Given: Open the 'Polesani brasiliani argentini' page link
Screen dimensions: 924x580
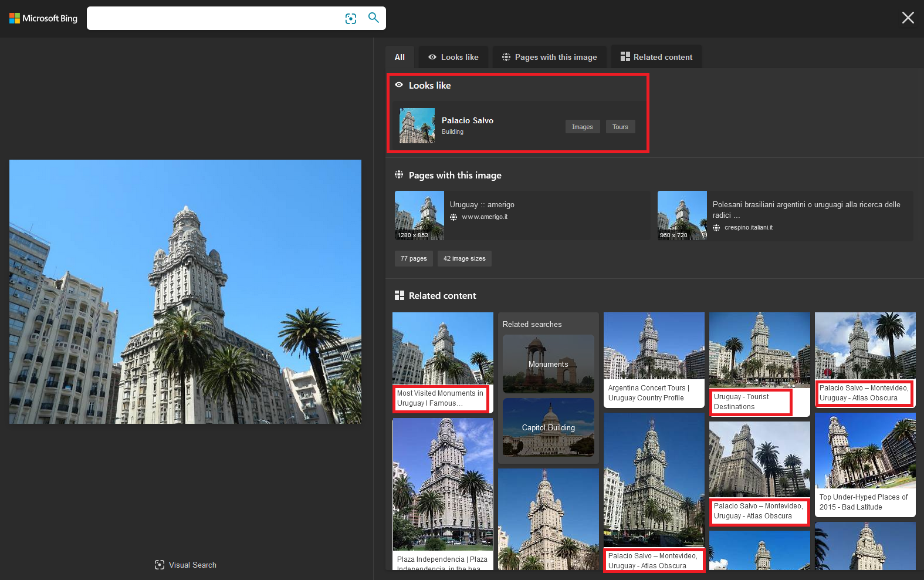Looking at the screenshot, I should point(807,210).
